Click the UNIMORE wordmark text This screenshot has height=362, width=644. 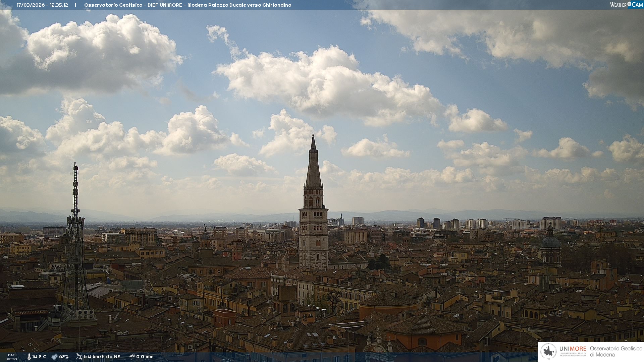click(573, 349)
